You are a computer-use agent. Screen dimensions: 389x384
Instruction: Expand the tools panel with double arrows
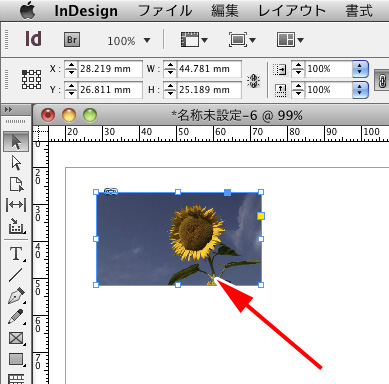pyautogui.click(x=9, y=110)
